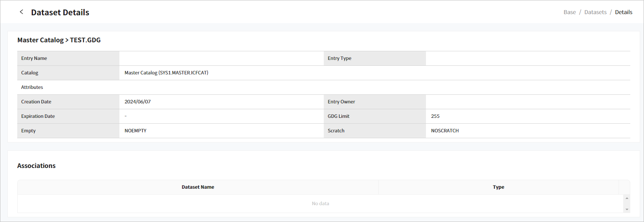Click the No data placeholder row

(x=320, y=204)
